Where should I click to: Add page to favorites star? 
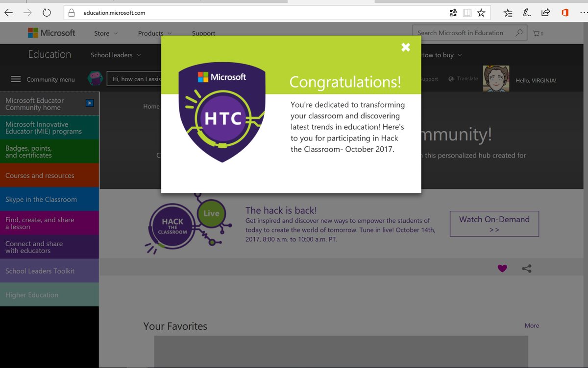[481, 13]
